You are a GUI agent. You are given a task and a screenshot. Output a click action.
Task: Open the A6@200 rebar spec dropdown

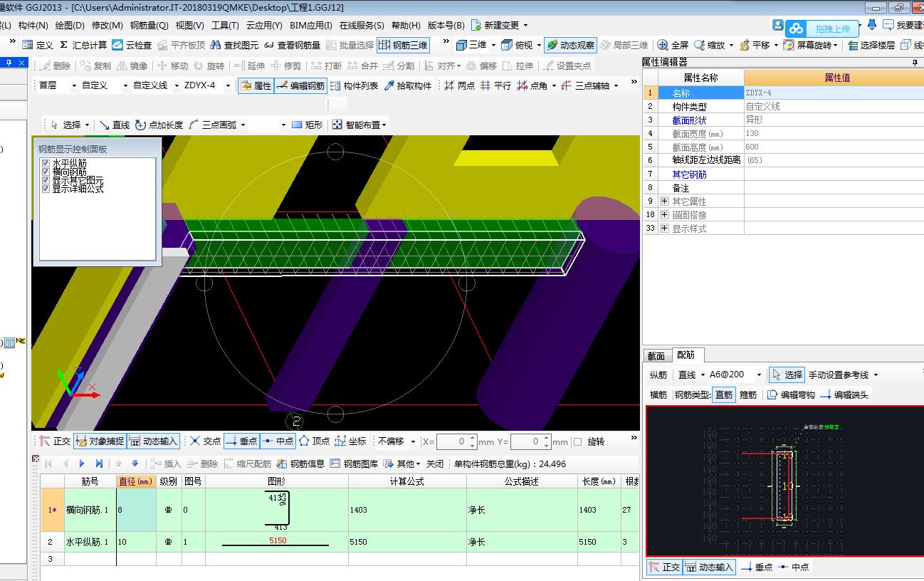tap(759, 375)
